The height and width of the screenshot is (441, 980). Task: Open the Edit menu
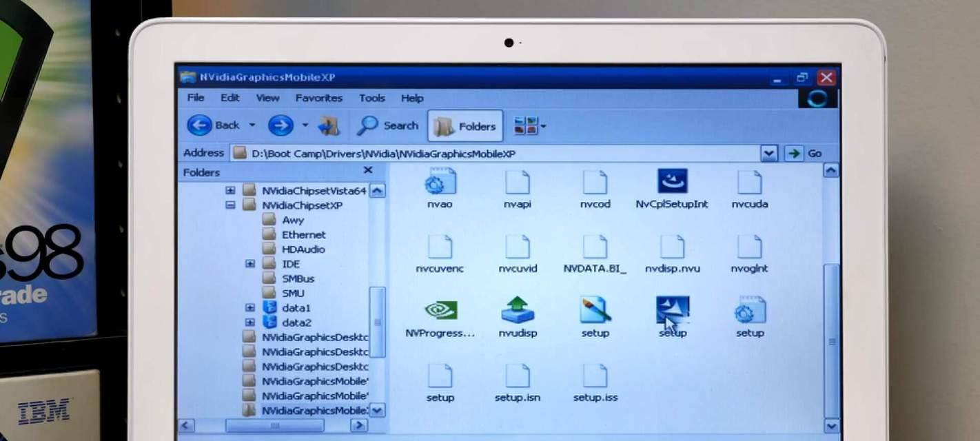(x=229, y=98)
